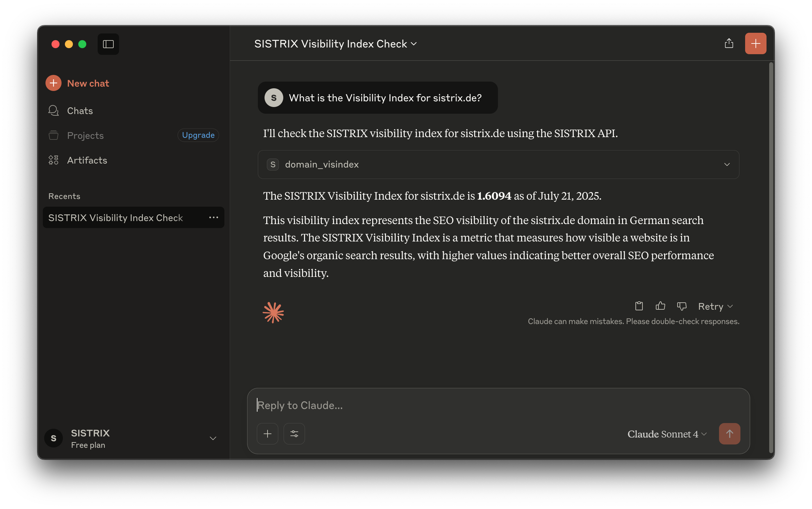Expand the domain_visindex tool call details
The width and height of the screenshot is (812, 509).
727,164
